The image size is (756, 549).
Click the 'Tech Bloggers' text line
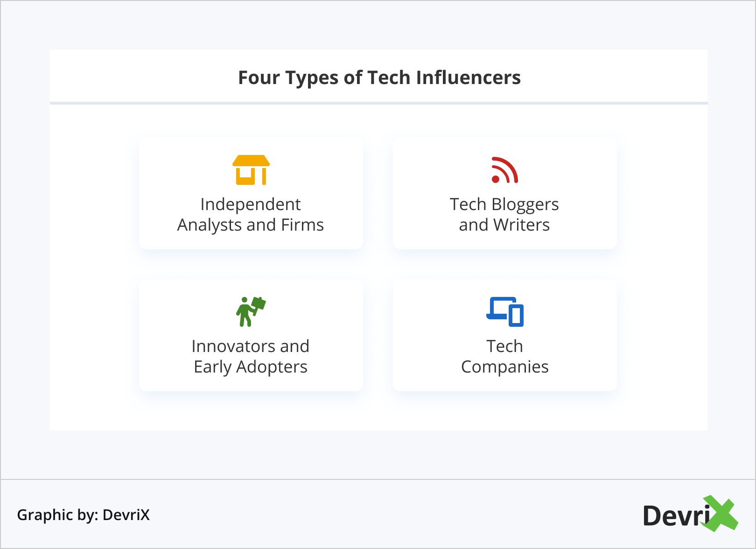point(504,204)
